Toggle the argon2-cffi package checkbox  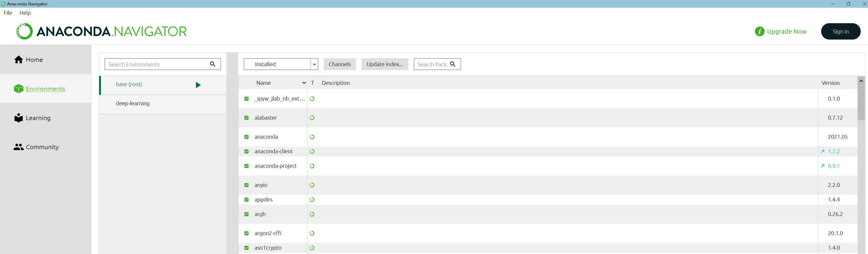pos(246,233)
